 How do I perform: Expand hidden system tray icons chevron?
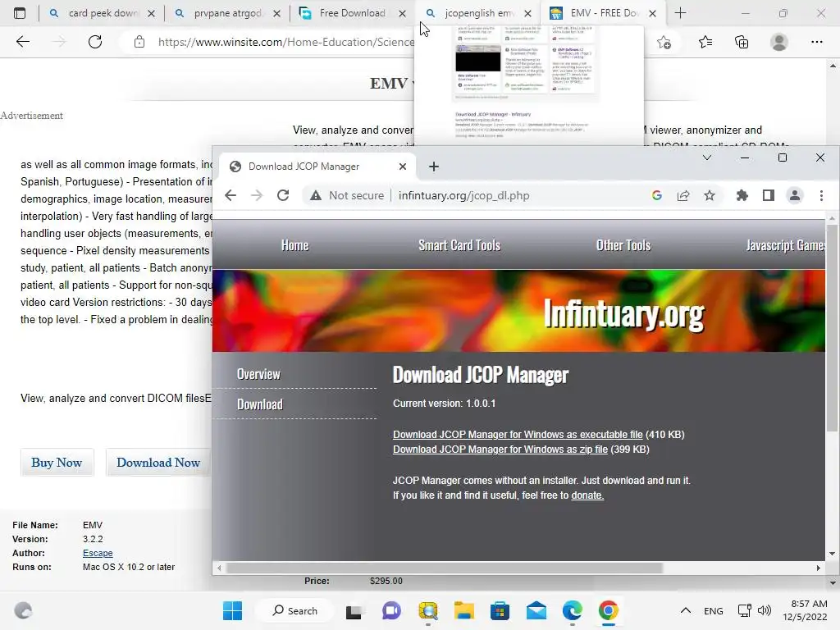point(685,610)
